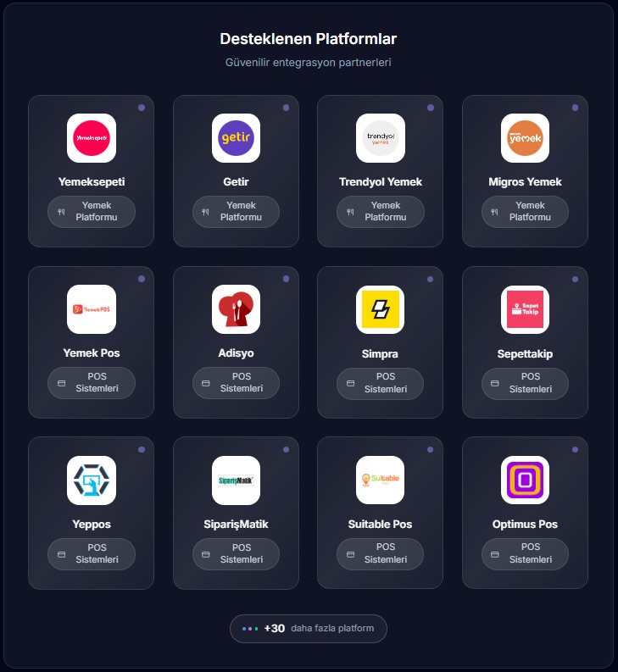This screenshot has height=672, width=618.
Task: Select the SiparişMatik logo
Action: pos(236,480)
